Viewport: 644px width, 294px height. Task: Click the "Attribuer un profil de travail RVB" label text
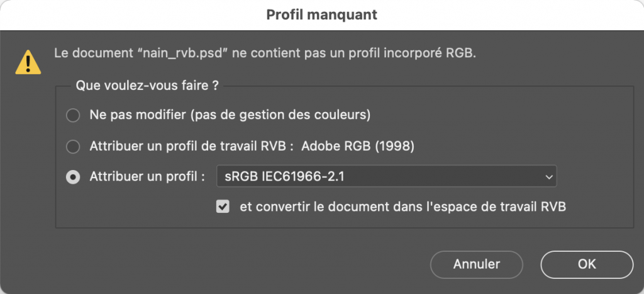(192, 147)
